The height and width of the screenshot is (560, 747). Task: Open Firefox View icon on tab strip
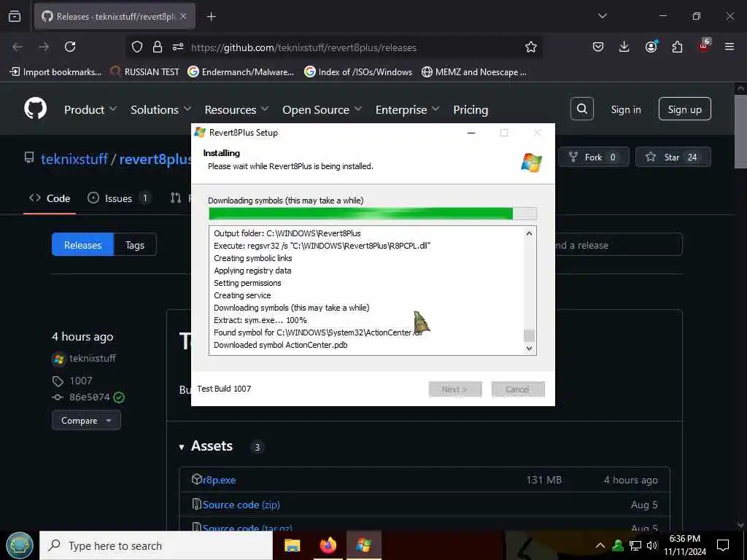(15, 17)
